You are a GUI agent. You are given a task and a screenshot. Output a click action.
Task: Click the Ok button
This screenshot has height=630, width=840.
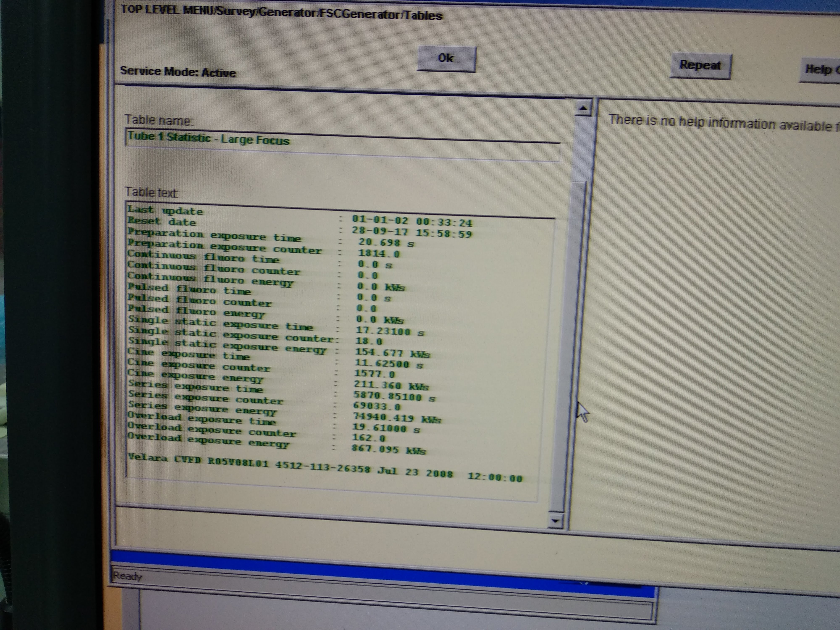[x=446, y=59]
